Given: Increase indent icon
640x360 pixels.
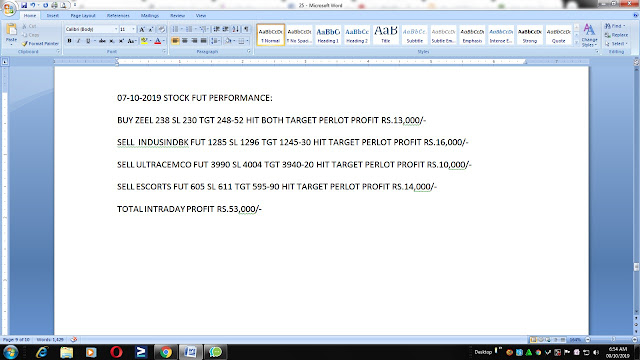Looking at the screenshot, I should pos(225,29).
